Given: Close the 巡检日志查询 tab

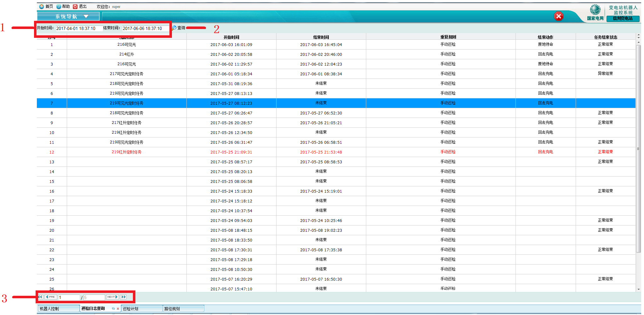Looking at the screenshot, I should [x=118, y=309].
